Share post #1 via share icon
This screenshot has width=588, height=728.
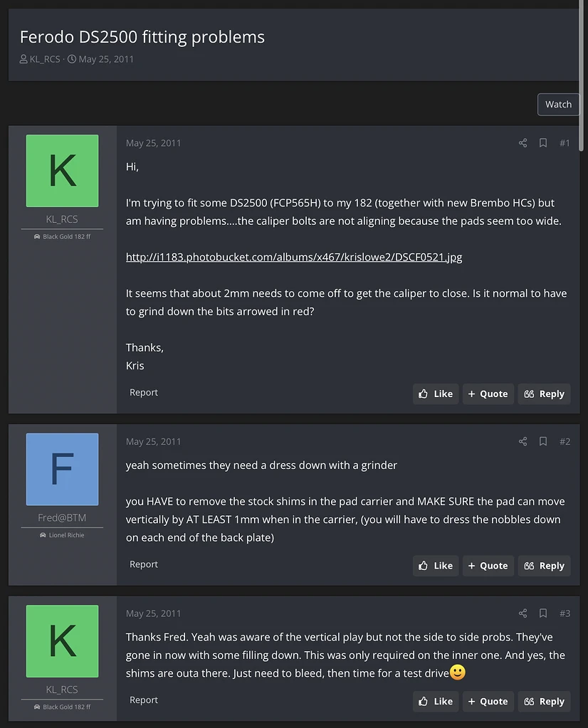pyautogui.click(x=523, y=143)
